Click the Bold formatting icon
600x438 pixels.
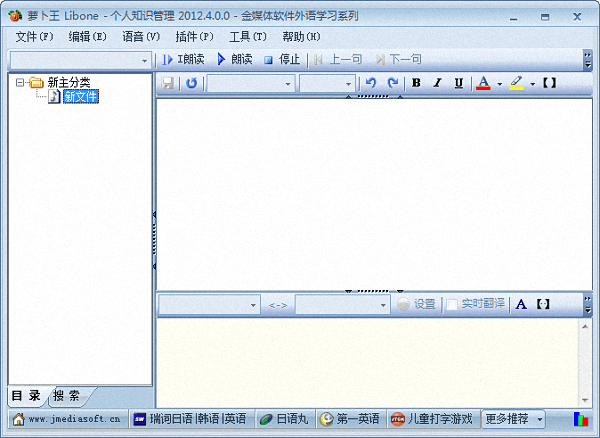pos(416,83)
